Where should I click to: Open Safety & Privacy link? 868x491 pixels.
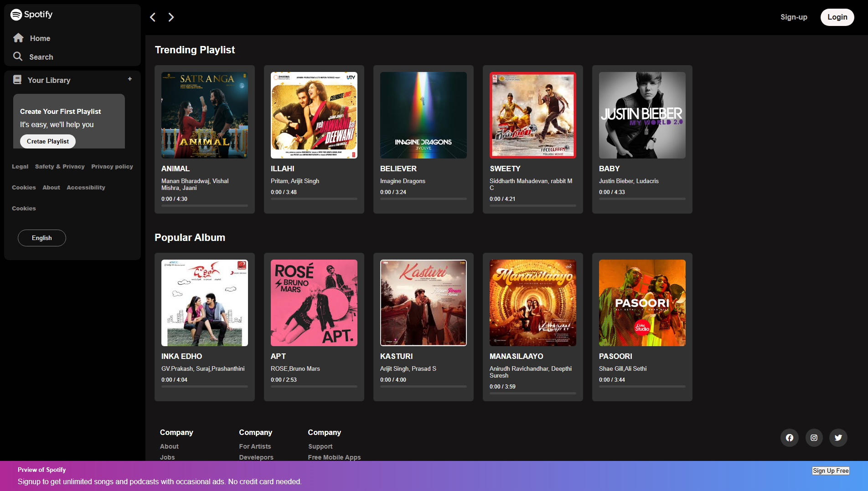tap(60, 167)
